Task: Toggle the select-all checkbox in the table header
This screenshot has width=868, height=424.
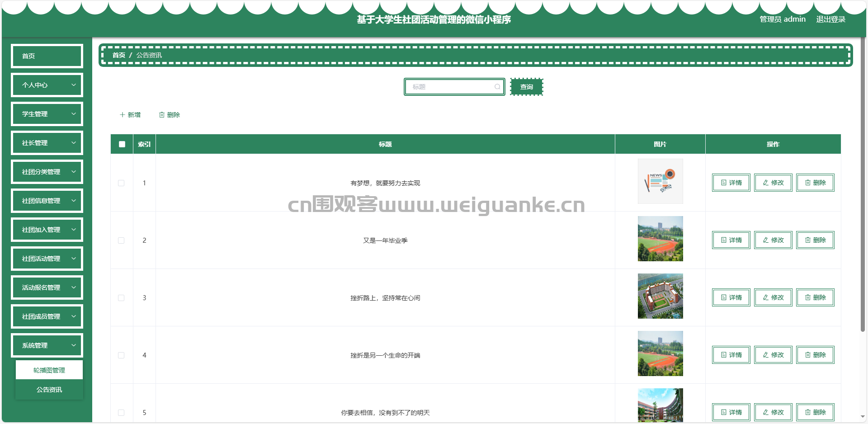Action: pyautogui.click(x=122, y=144)
